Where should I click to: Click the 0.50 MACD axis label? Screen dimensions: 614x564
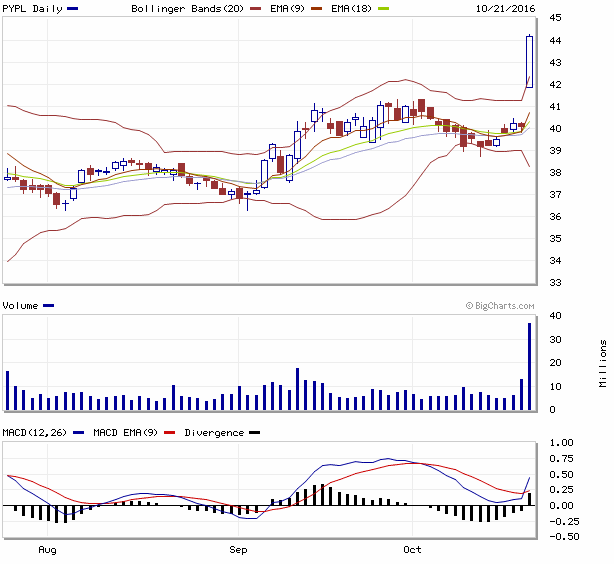[x=562, y=475]
